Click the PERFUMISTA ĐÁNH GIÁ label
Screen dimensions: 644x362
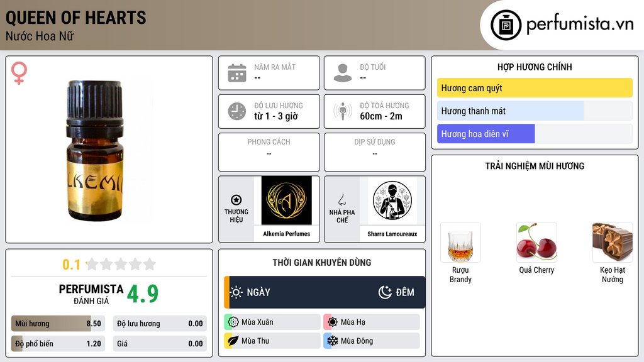91,294
